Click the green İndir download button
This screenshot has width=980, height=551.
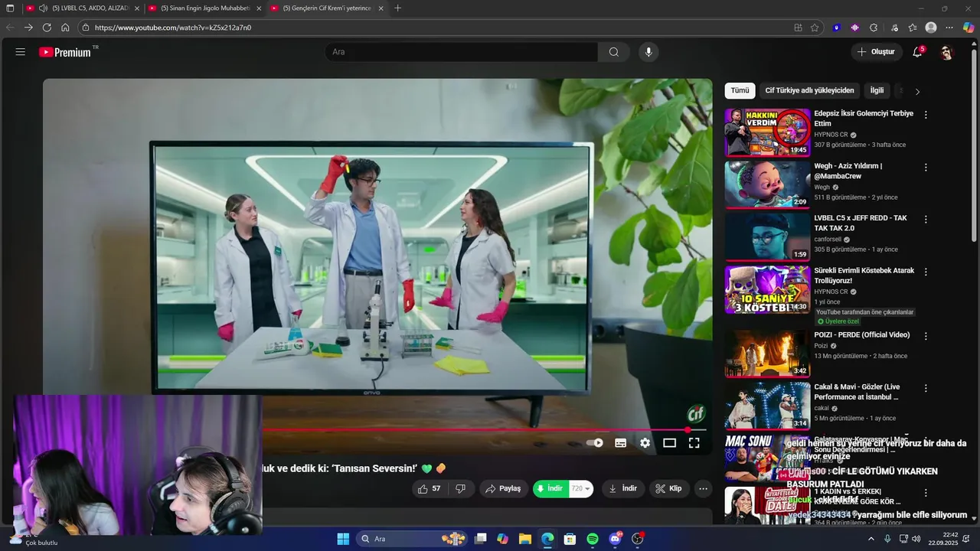point(551,488)
